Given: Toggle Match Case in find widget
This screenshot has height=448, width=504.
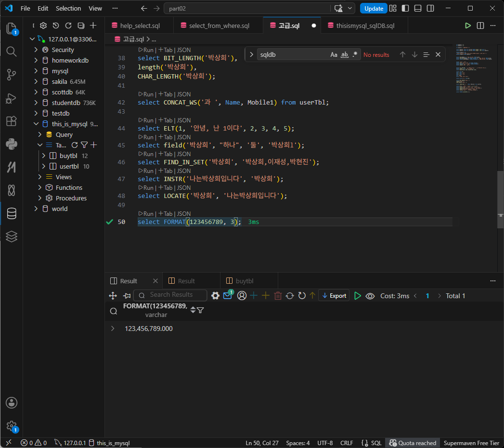Looking at the screenshot, I should point(334,54).
